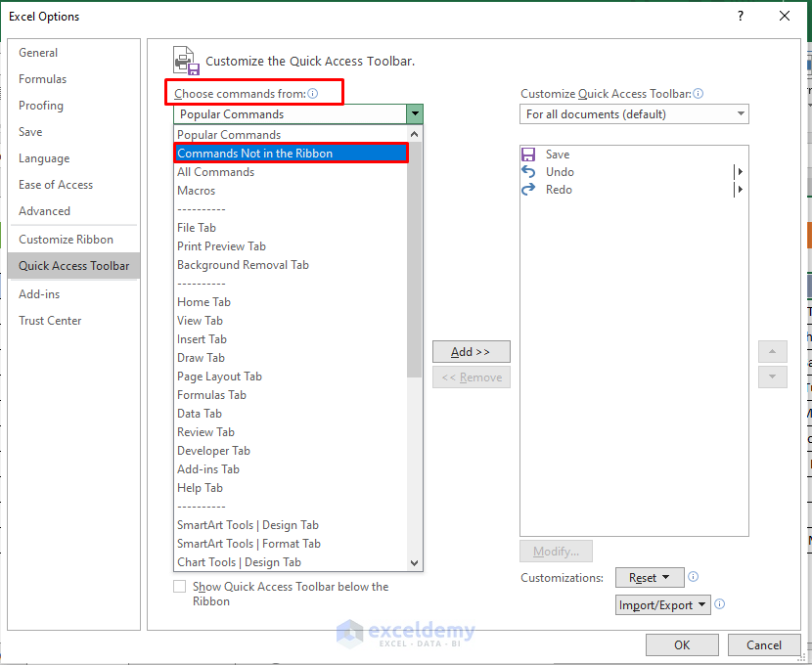Select Chart Tools | Design Tab

[x=291, y=562]
